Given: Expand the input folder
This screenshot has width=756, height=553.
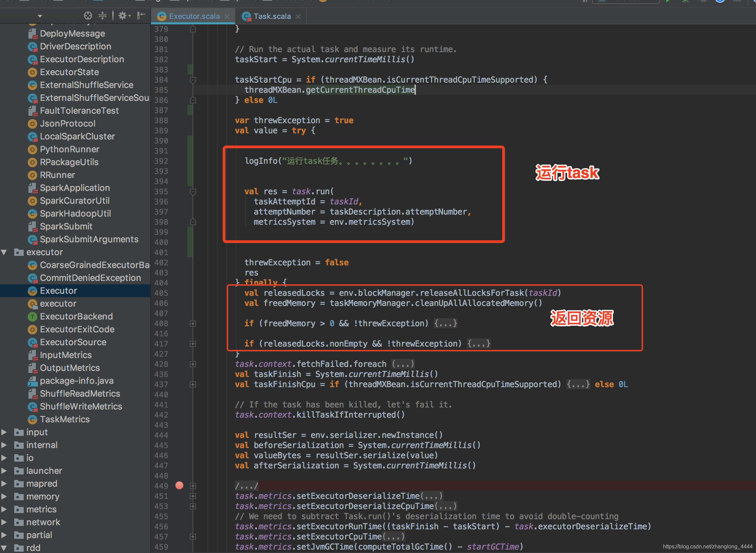Looking at the screenshot, I should coord(4,432).
